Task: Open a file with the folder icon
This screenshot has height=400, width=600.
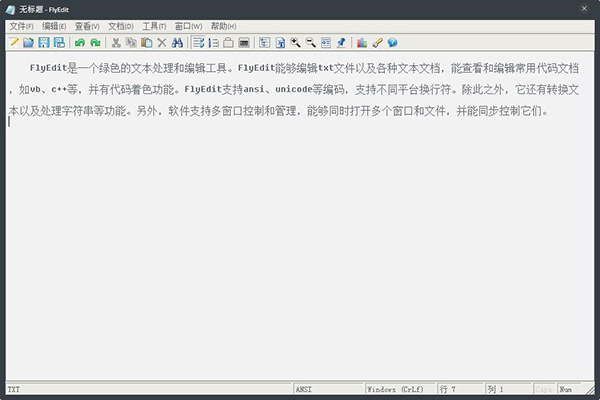Action: [x=29, y=42]
